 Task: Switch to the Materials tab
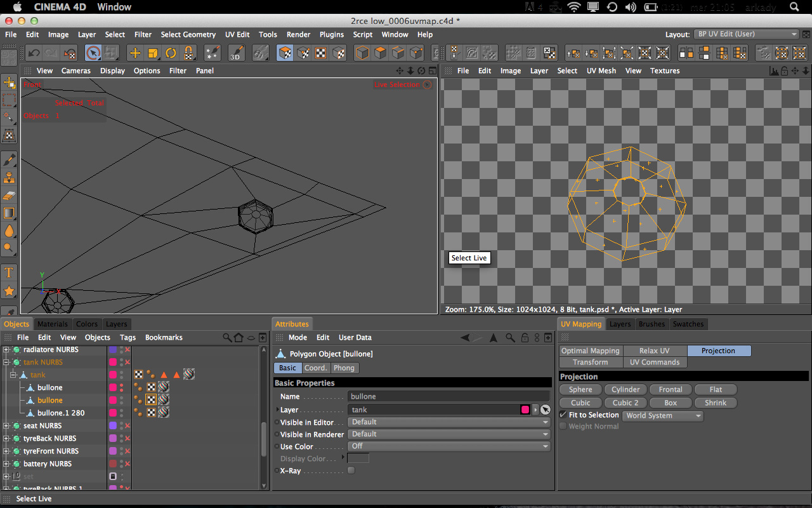click(x=52, y=324)
